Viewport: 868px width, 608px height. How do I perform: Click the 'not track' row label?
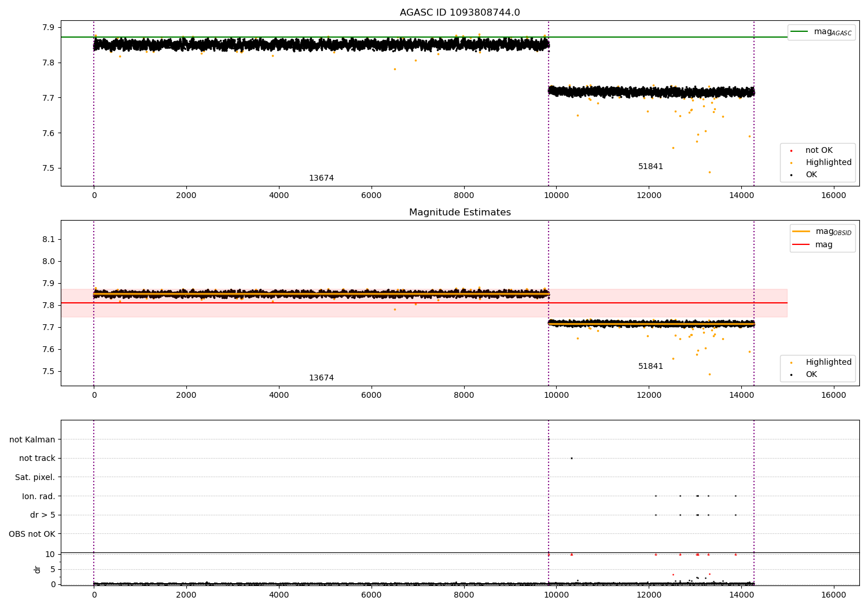(37, 459)
